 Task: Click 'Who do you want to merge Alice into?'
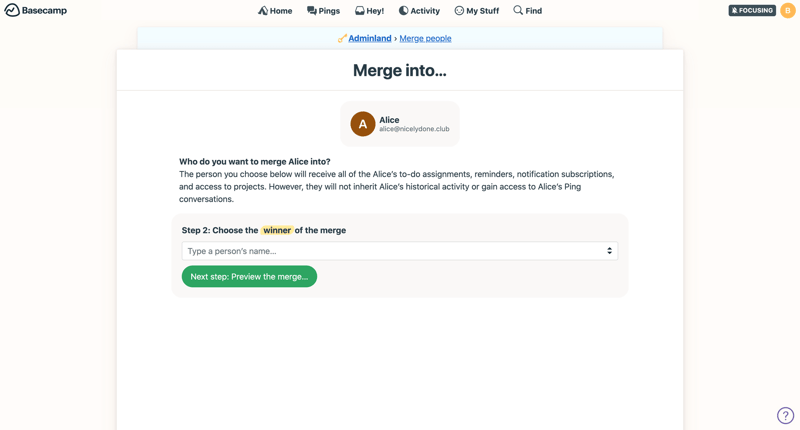coord(255,162)
